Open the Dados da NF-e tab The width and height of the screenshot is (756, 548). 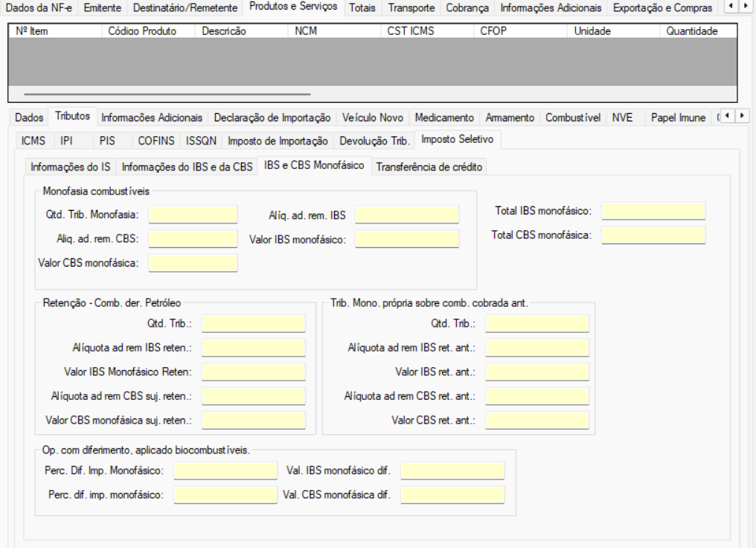(39, 8)
